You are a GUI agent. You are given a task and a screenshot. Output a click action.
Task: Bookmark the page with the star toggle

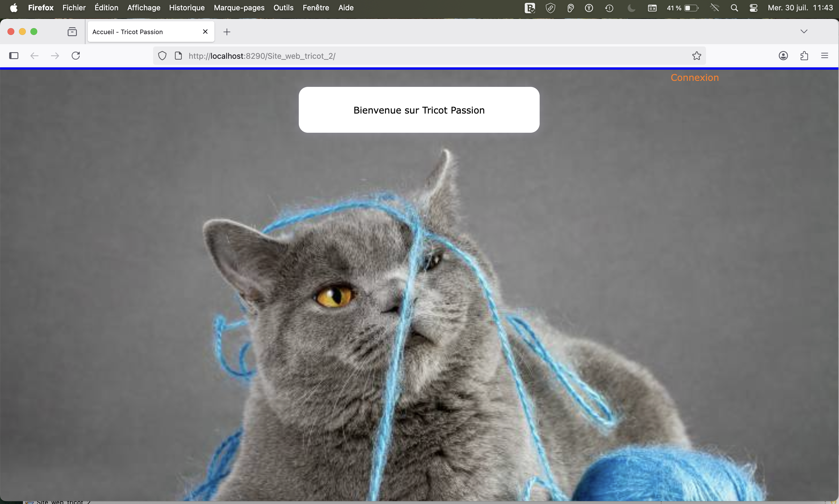(696, 55)
